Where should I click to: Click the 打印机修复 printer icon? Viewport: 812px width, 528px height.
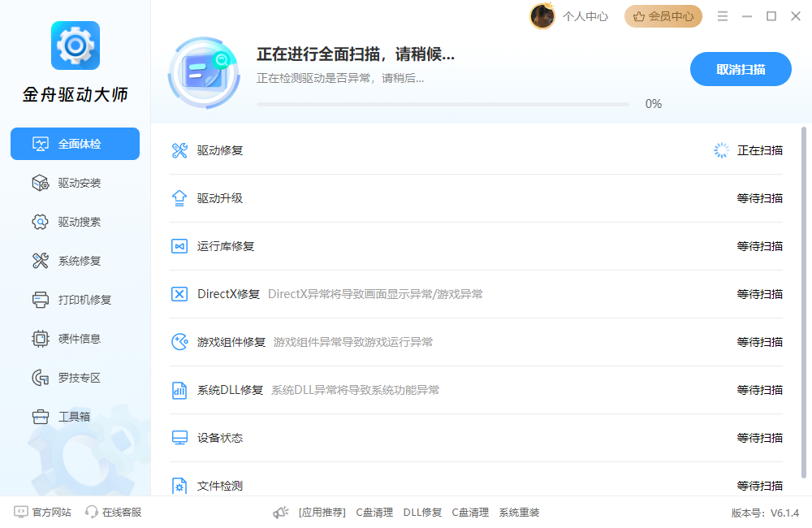pyautogui.click(x=41, y=300)
